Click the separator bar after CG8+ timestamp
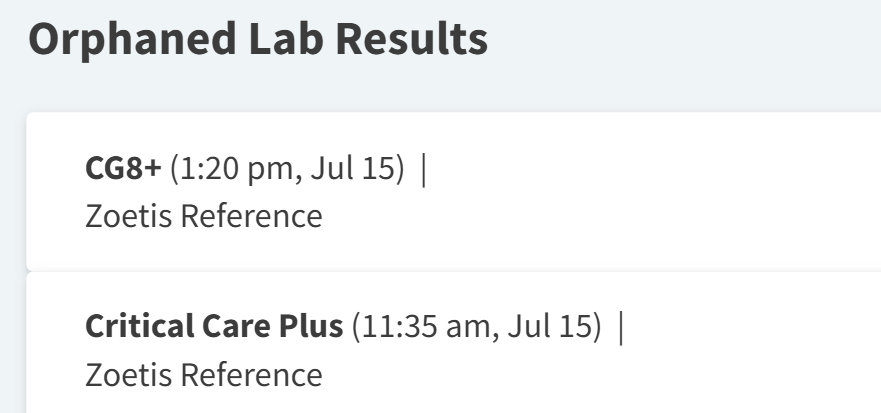 [424, 169]
